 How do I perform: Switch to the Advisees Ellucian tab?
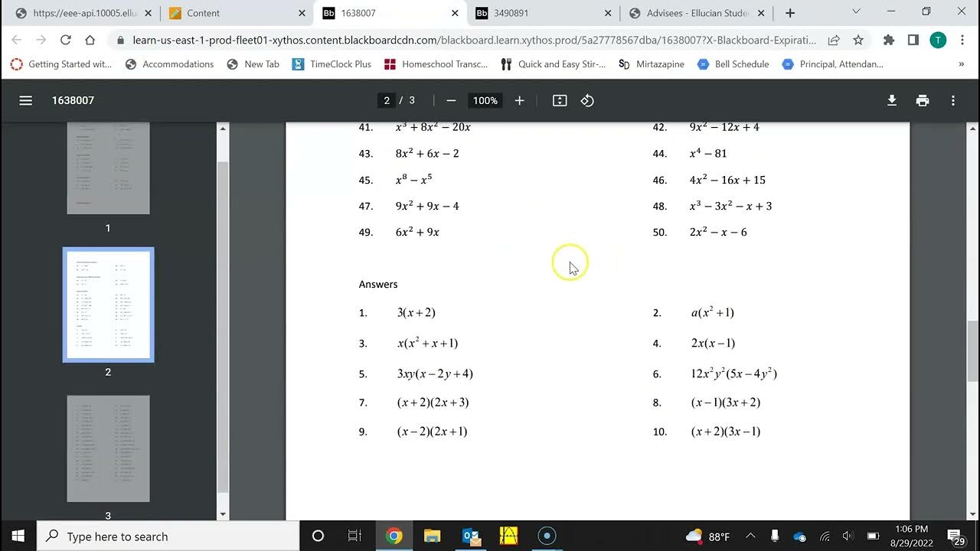(x=697, y=13)
